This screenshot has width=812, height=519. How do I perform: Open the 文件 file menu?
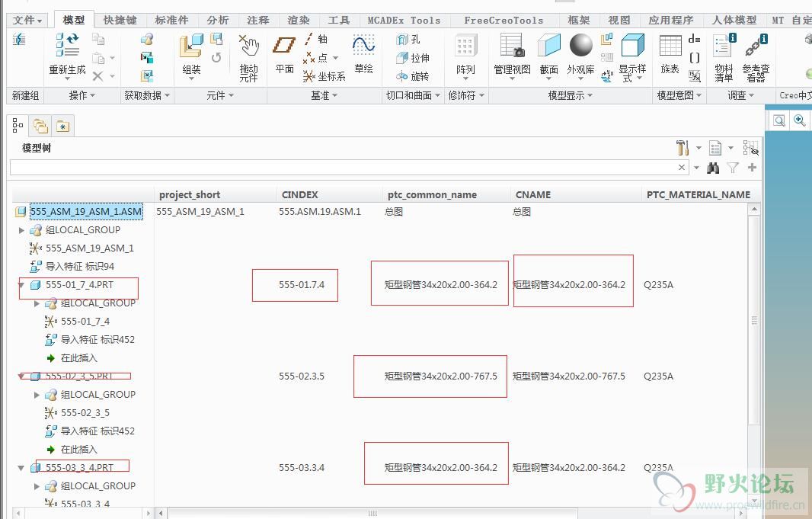tap(27, 21)
